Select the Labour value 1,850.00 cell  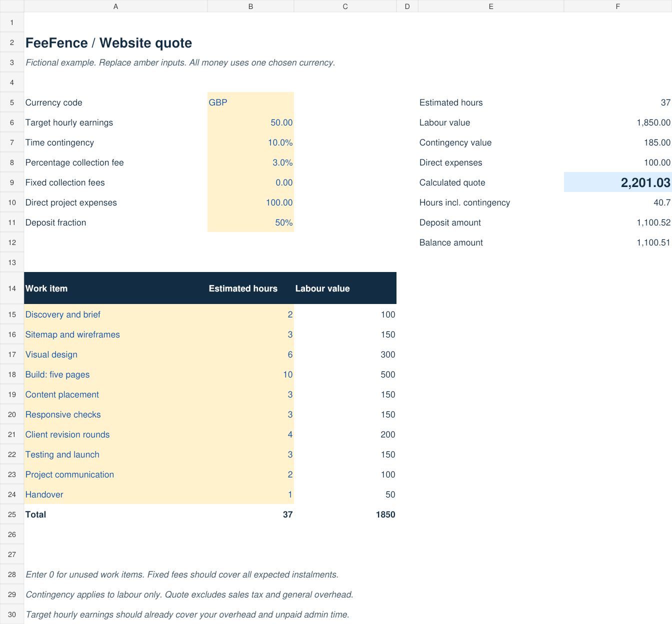[618, 122]
